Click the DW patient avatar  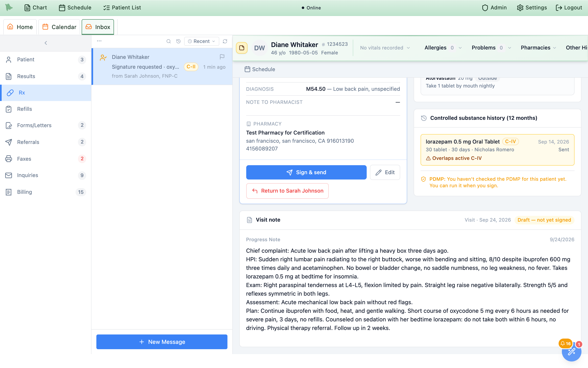click(259, 48)
